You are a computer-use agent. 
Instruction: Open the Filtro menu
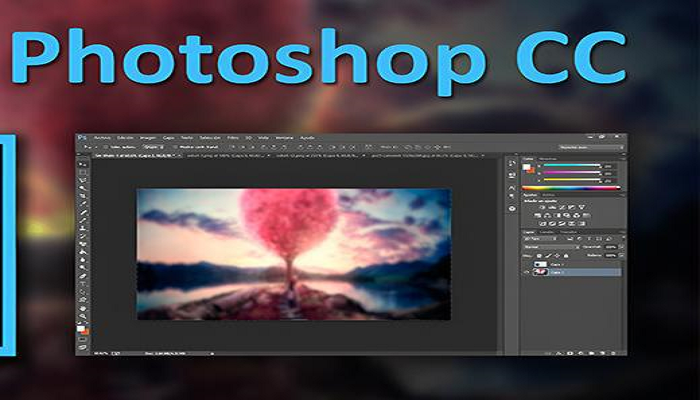(x=232, y=136)
